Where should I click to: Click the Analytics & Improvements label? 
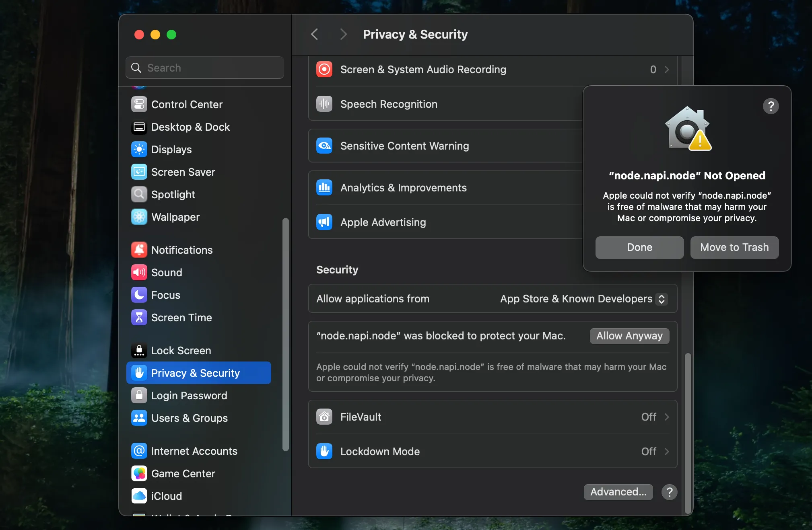403,188
